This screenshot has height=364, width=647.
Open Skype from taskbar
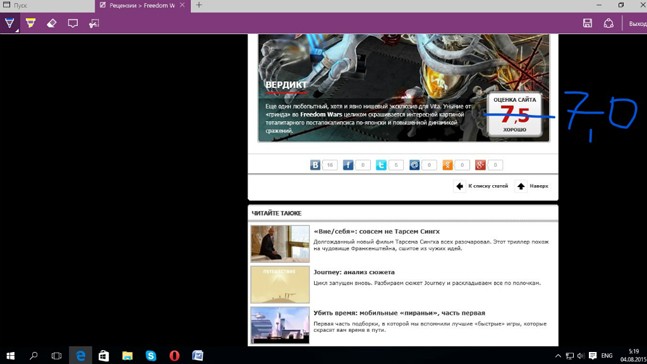[x=151, y=355]
